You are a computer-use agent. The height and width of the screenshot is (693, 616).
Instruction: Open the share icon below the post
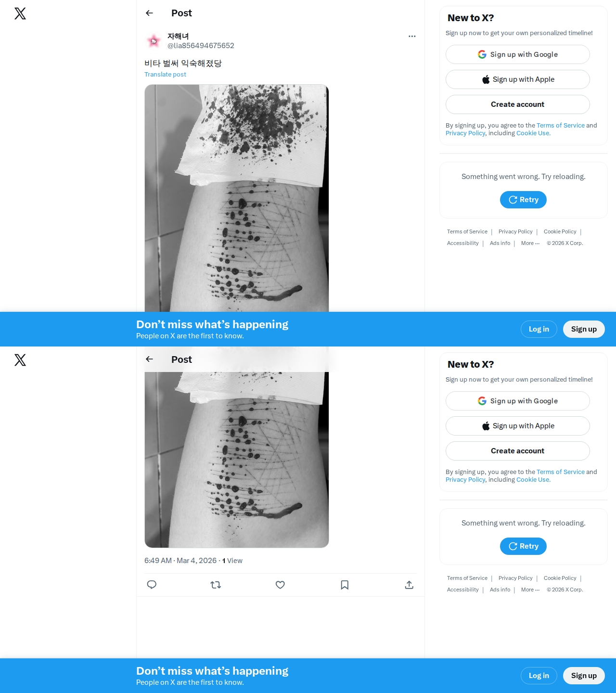click(x=409, y=585)
